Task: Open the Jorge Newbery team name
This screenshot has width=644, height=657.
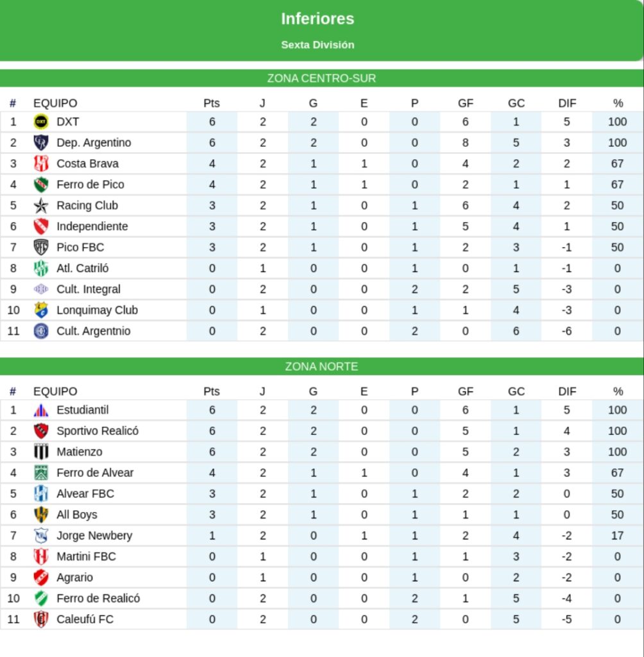Action: click(x=94, y=535)
